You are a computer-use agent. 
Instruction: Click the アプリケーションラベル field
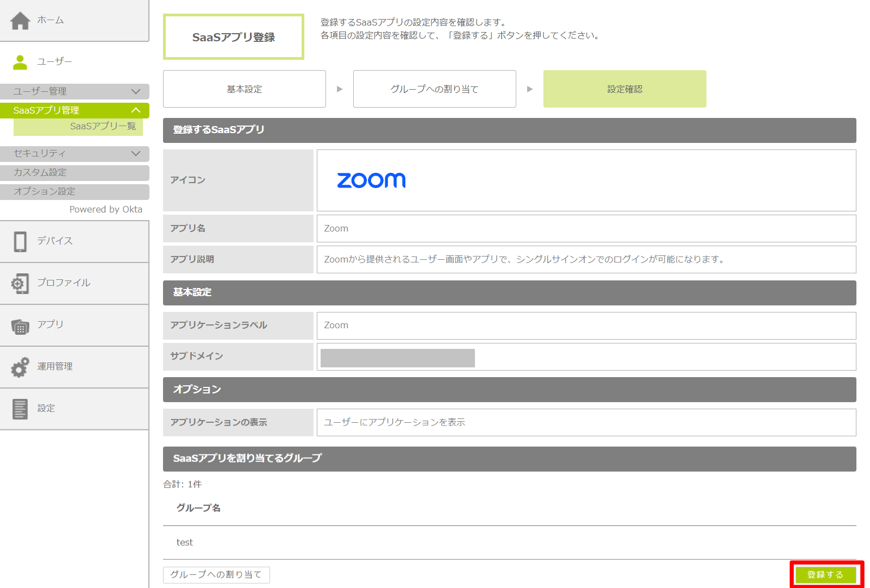point(586,326)
